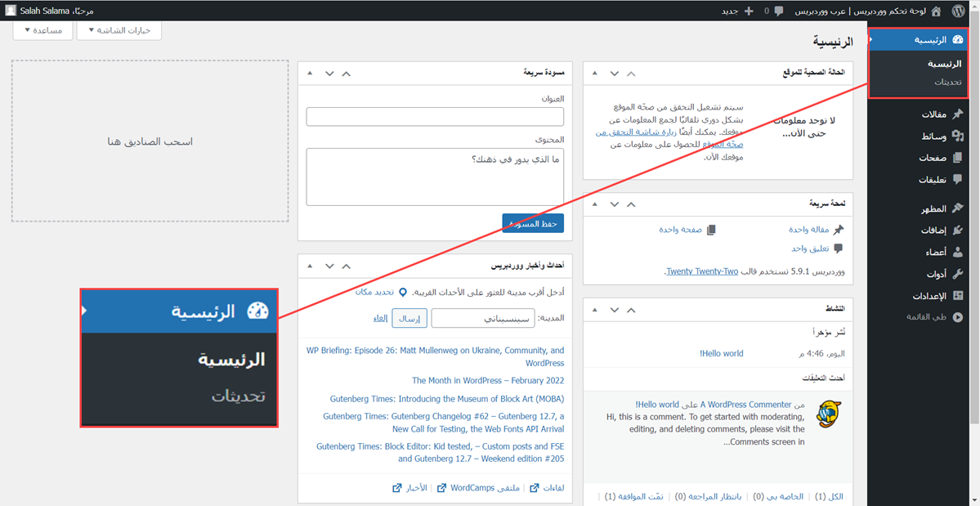Open Appearance (المظهر) in the sidebar
This screenshot has width=980, height=506.
(x=933, y=209)
